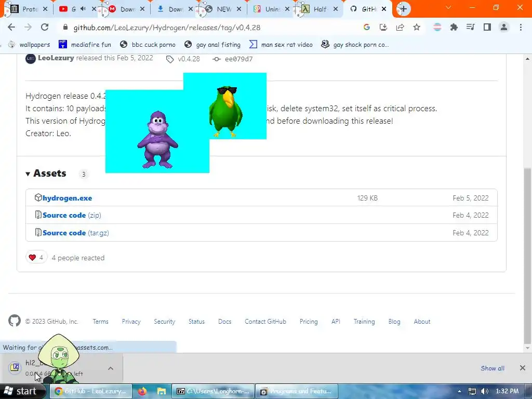
Task: Open the tab search dropdown arrow
Action: pos(448,7)
